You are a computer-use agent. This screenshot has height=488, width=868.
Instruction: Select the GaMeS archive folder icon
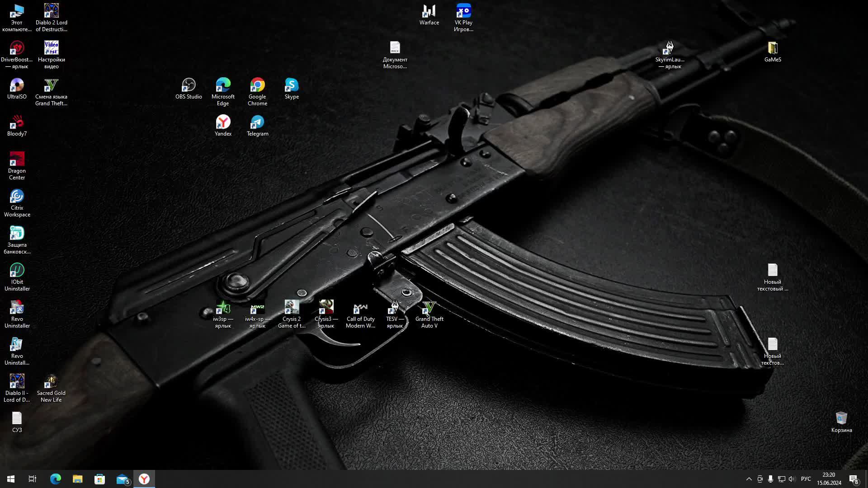tap(773, 52)
